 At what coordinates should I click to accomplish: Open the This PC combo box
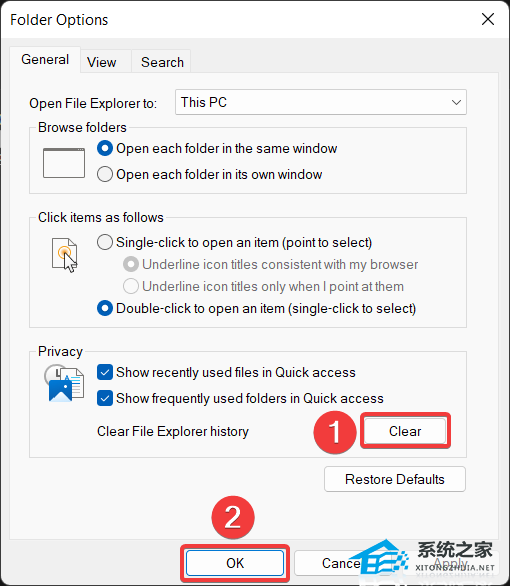tap(321, 102)
